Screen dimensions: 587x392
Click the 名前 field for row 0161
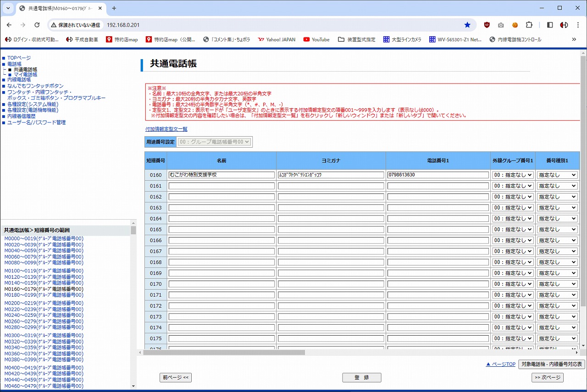[222, 186]
